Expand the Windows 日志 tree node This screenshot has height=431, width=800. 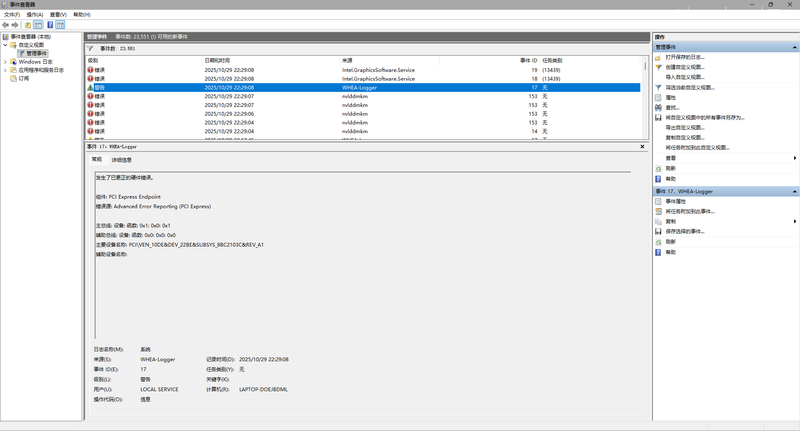[5, 61]
